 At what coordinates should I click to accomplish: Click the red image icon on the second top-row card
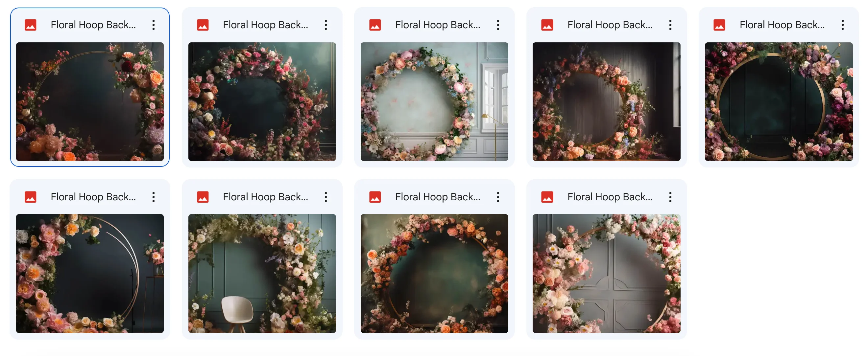tap(203, 25)
